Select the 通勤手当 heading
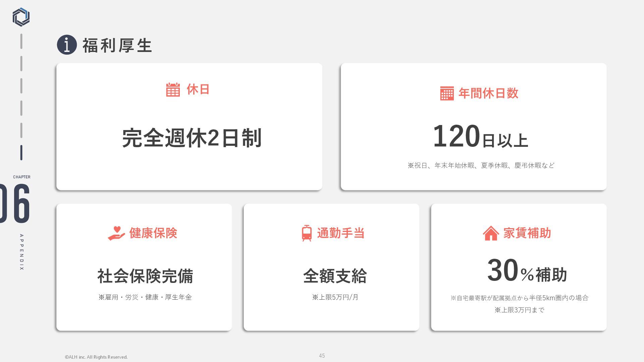This screenshot has width=644, height=362. pyautogui.click(x=341, y=233)
